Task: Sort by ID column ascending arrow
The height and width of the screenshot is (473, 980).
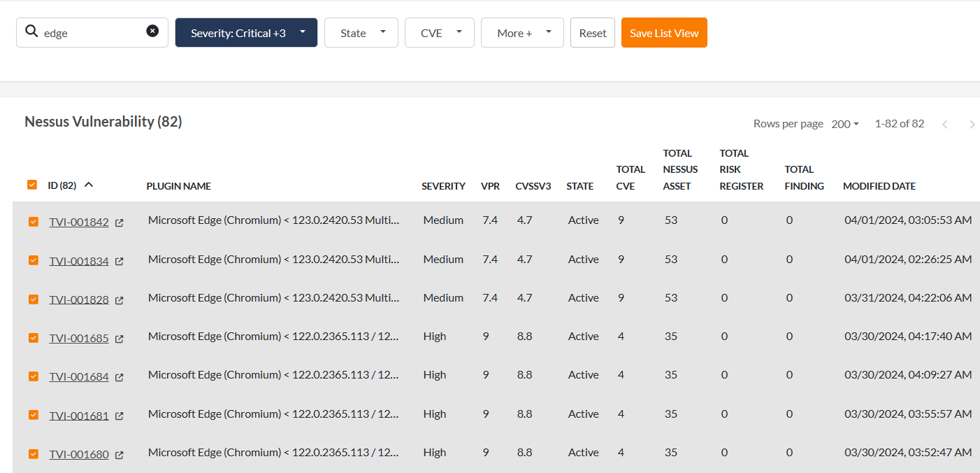Action: [x=89, y=185]
